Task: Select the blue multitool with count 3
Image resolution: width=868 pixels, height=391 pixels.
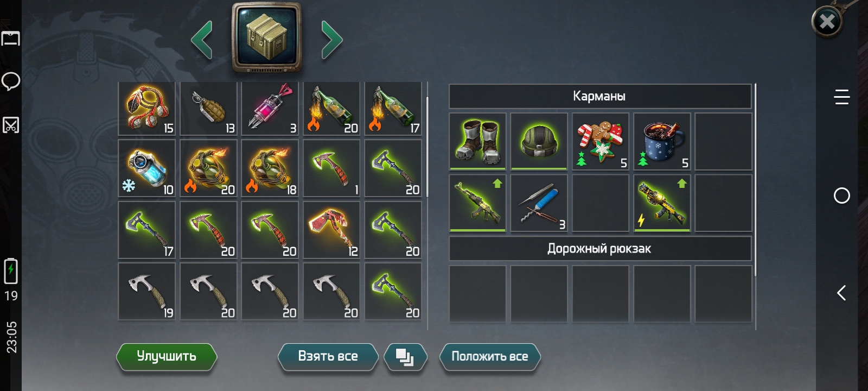Action: (539, 203)
